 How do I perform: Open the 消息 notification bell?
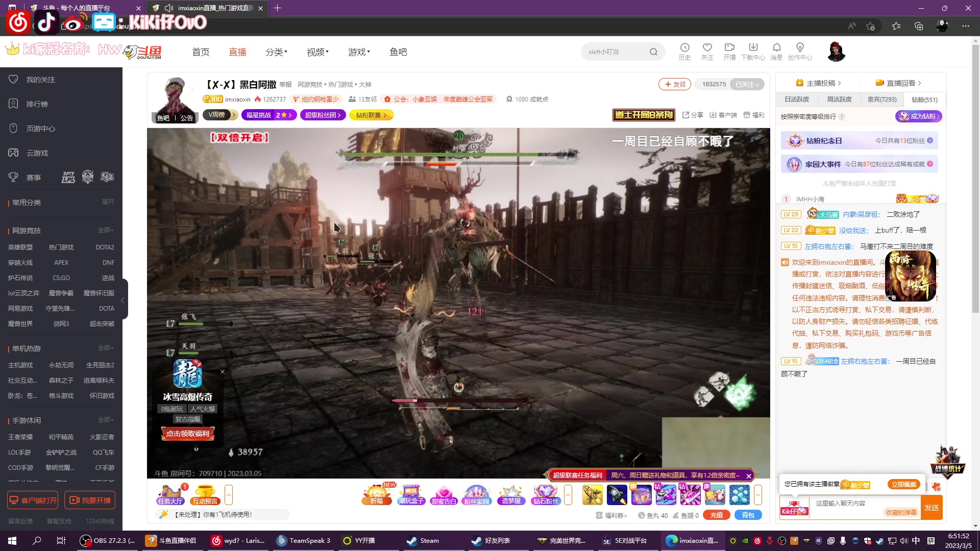click(776, 51)
